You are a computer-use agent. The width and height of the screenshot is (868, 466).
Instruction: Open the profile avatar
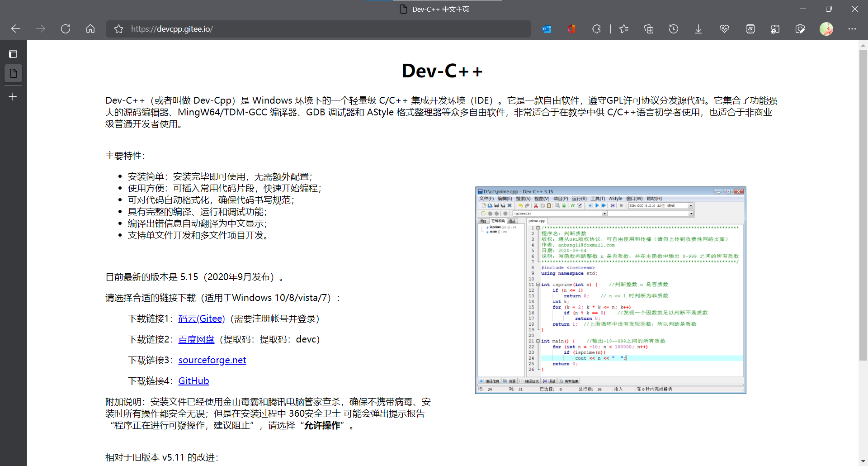(x=826, y=29)
